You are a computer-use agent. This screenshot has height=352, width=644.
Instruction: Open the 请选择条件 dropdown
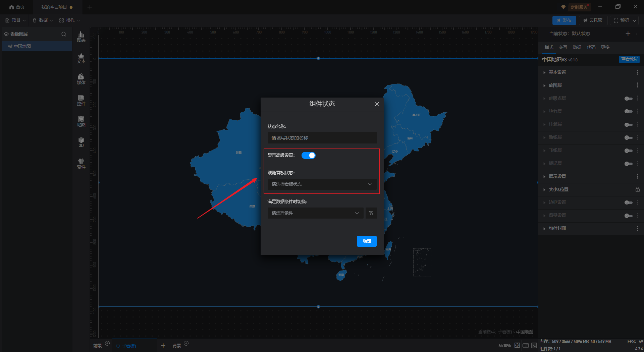tap(315, 213)
